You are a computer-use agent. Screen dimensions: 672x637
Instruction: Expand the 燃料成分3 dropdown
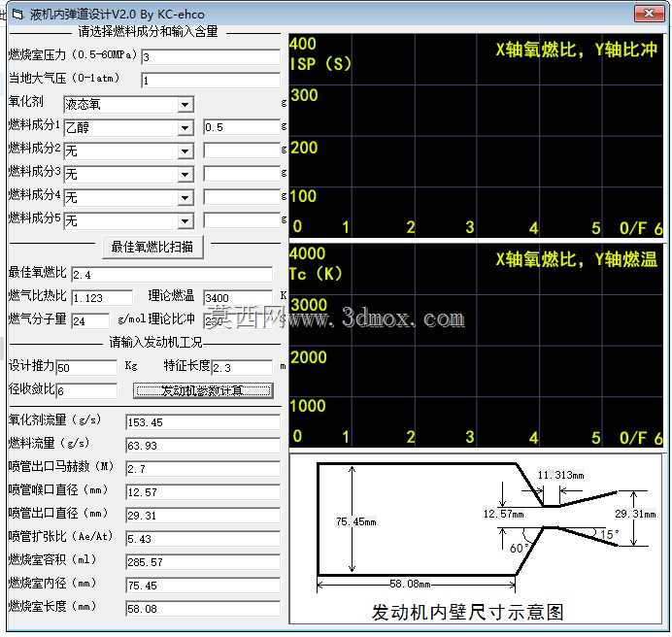click(185, 175)
